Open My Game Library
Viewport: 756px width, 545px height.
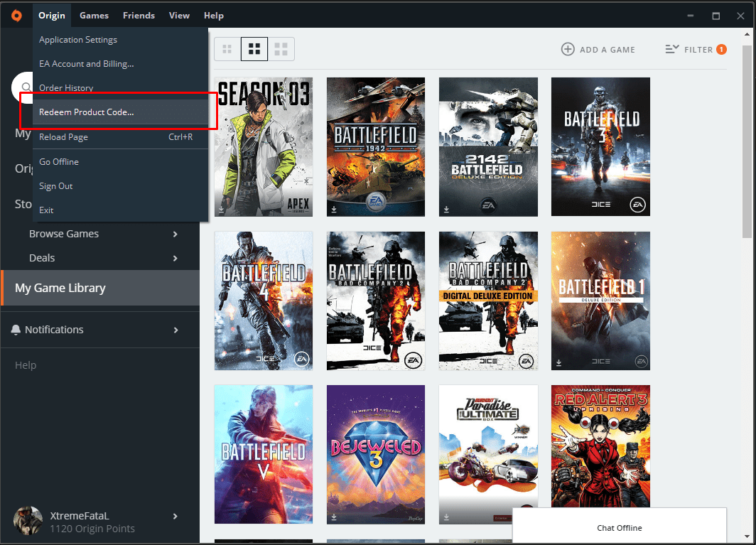pos(99,288)
